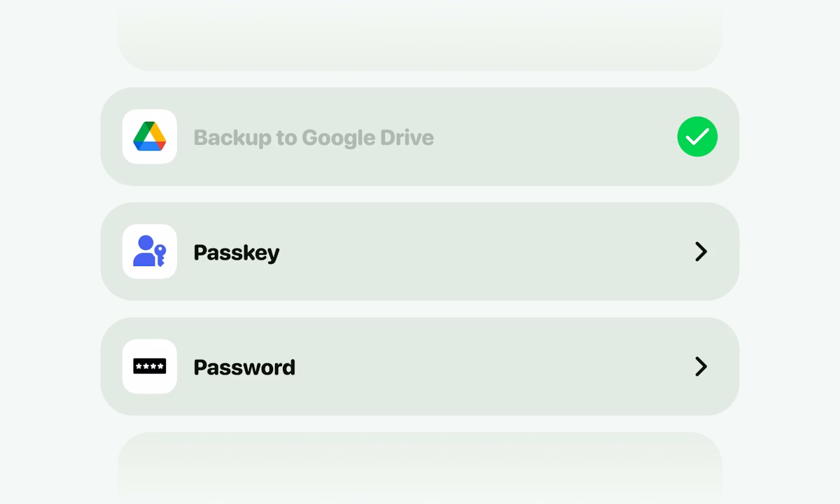
Task: Click the "Passkey" text label
Action: click(x=237, y=252)
